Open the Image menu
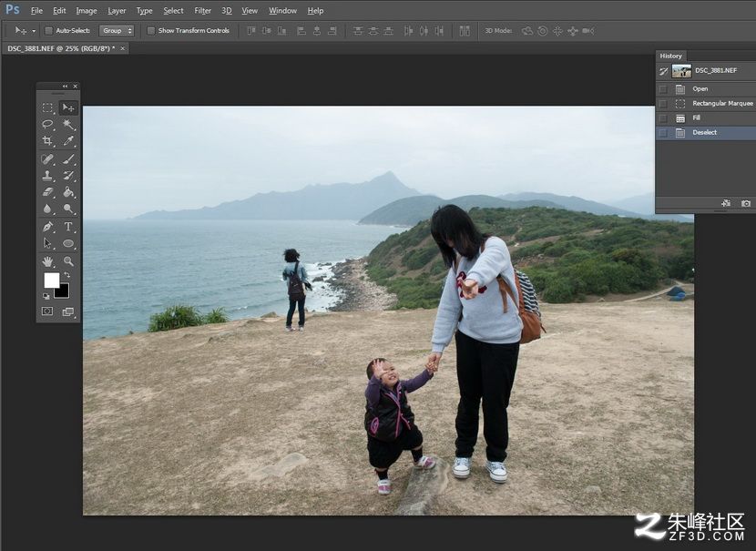 pos(87,11)
